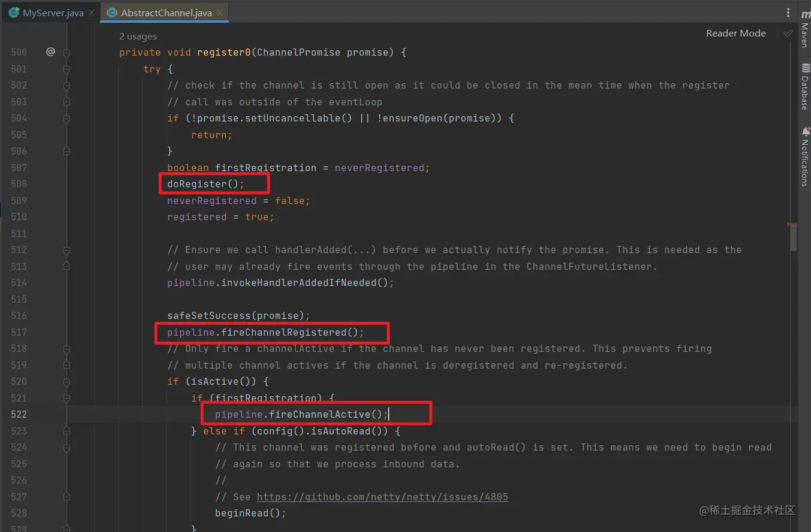
Task: Click the doRegister() call on line 508
Action: (x=205, y=184)
